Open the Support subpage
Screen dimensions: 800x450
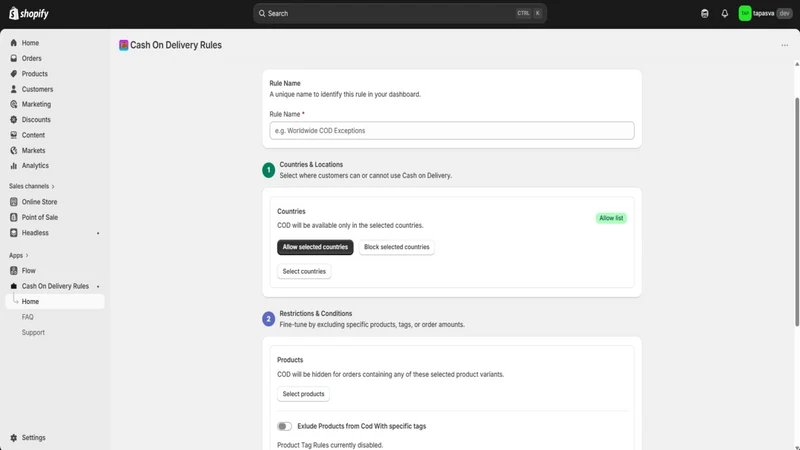coord(33,332)
